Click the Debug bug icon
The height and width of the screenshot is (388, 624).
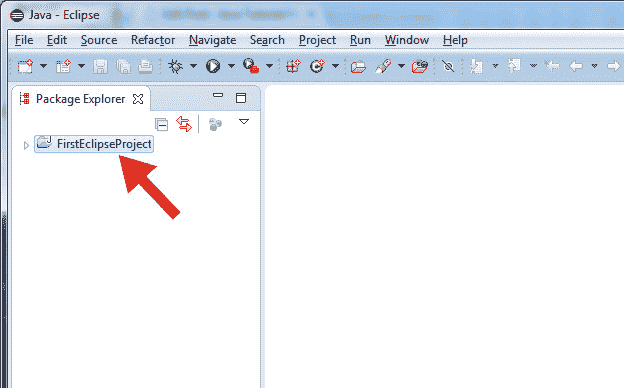click(x=175, y=66)
